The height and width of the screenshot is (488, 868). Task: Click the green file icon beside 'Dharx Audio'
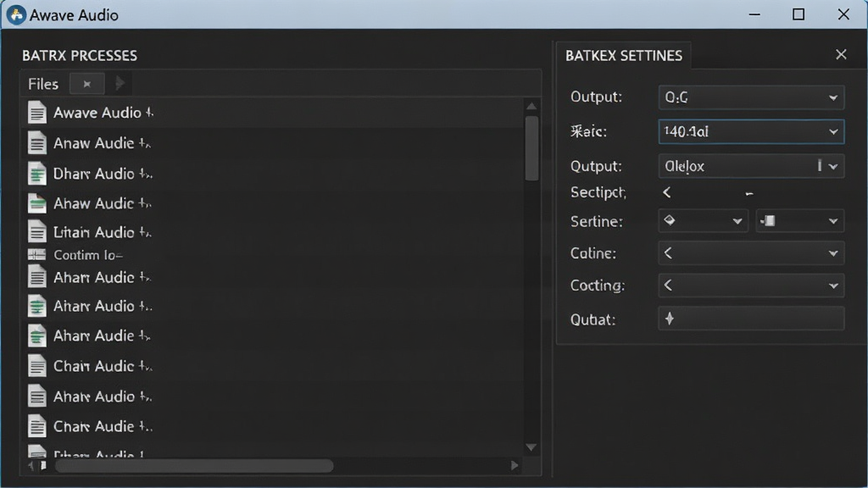click(x=37, y=174)
